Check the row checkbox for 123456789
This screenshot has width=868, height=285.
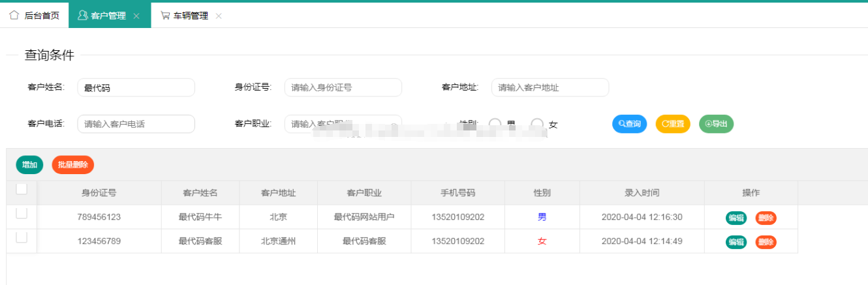pyautogui.click(x=22, y=237)
